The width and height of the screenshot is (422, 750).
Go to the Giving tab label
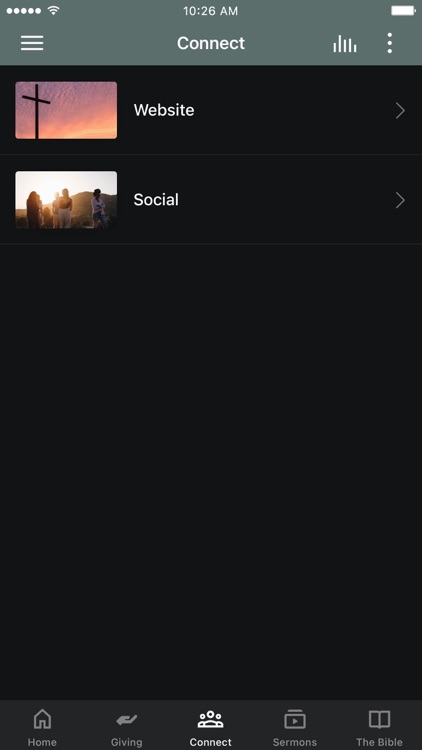(127, 742)
